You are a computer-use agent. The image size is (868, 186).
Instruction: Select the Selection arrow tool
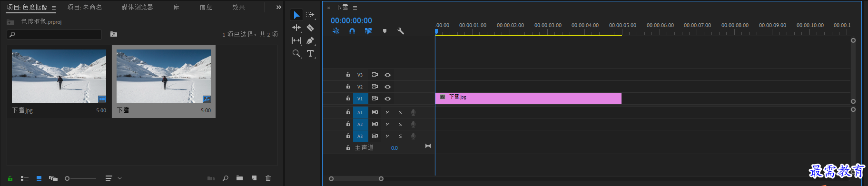click(x=296, y=15)
